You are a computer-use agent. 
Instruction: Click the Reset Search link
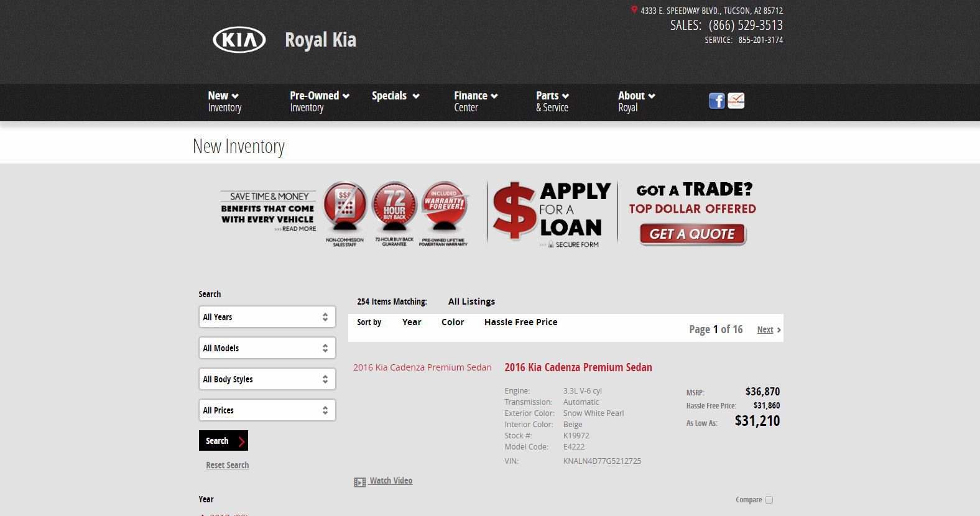coord(228,465)
